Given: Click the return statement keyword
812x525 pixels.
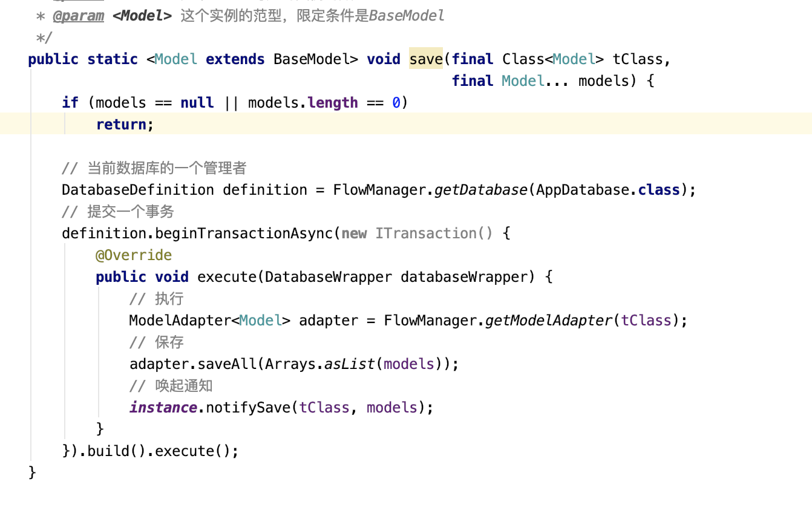Looking at the screenshot, I should click(x=121, y=125).
